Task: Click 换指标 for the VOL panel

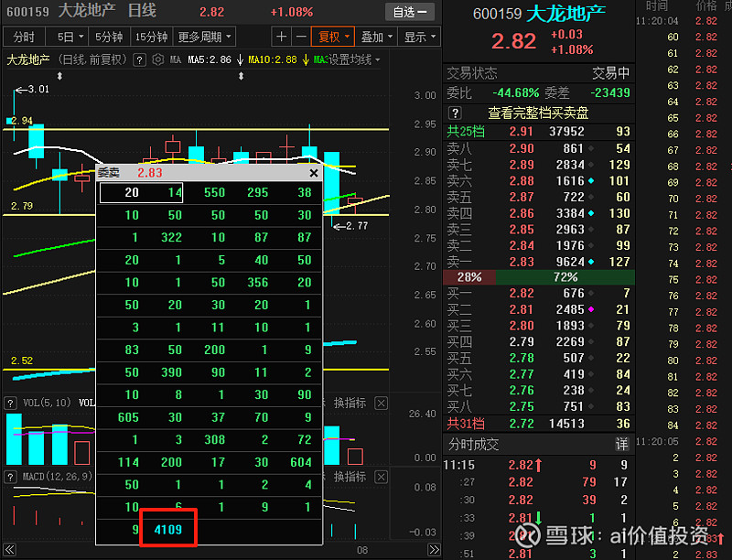Action: pos(350,404)
